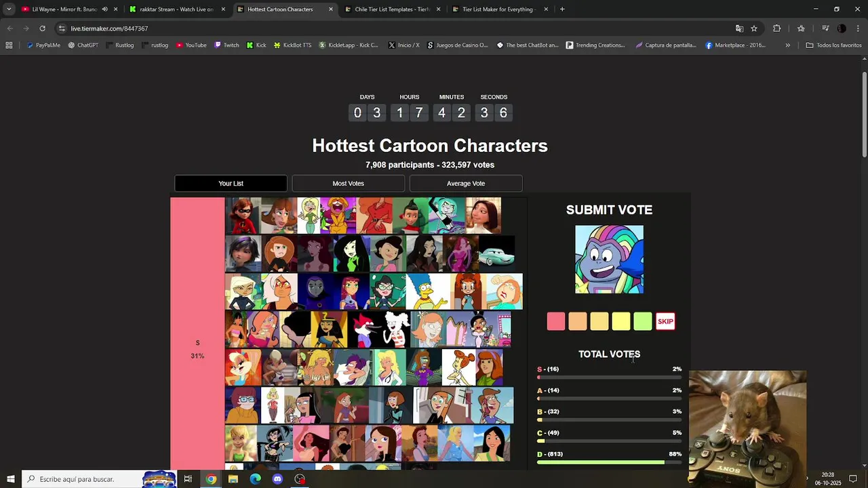The height and width of the screenshot is (488, 868).
Task: Open the Todos los favoritos folder
Action: coord(833,45)
